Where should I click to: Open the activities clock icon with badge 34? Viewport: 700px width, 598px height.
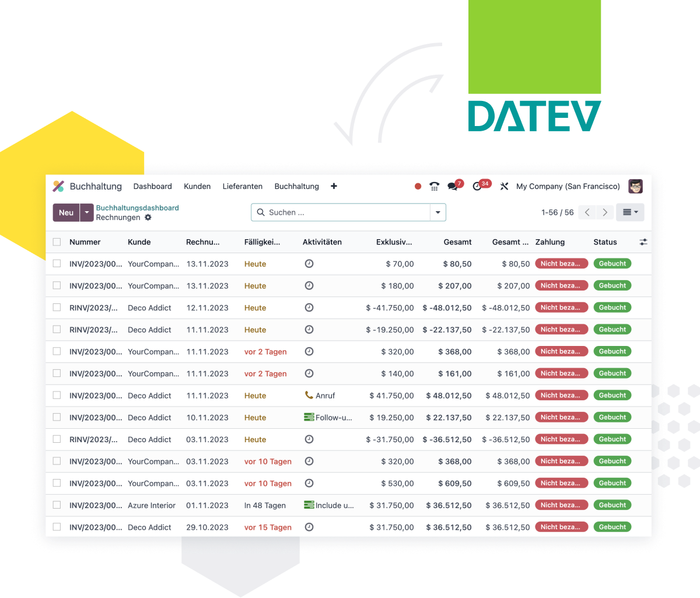(477, 187)
